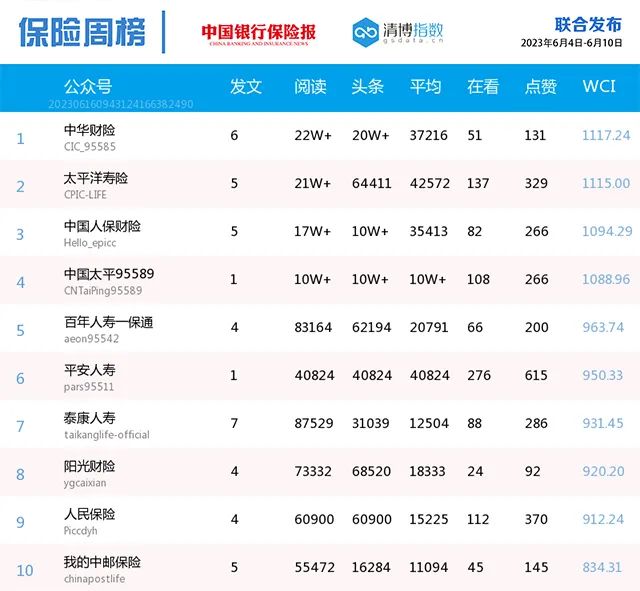This screenshot has width=640, height=591.
Task: Click the 中国银行保险报 red logo
Action: [x=258, y=34]
